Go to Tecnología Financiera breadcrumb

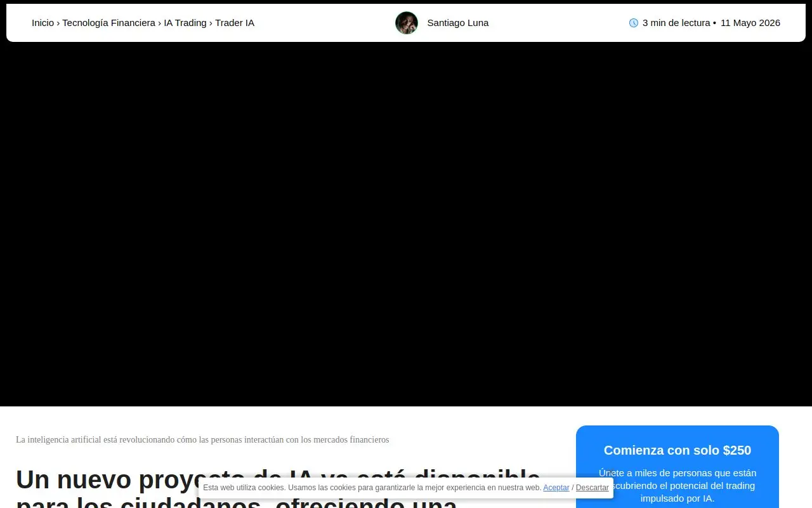pyautogui.click(x=108, y=23)
